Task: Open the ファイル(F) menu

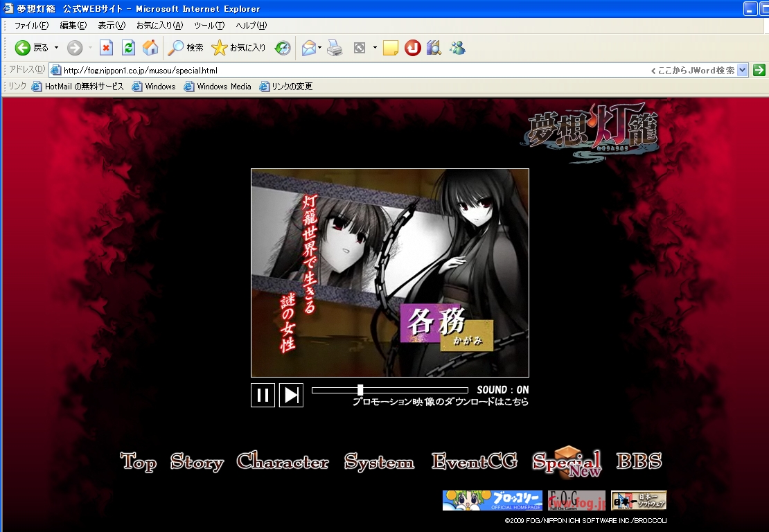Action: coord(31,26)
